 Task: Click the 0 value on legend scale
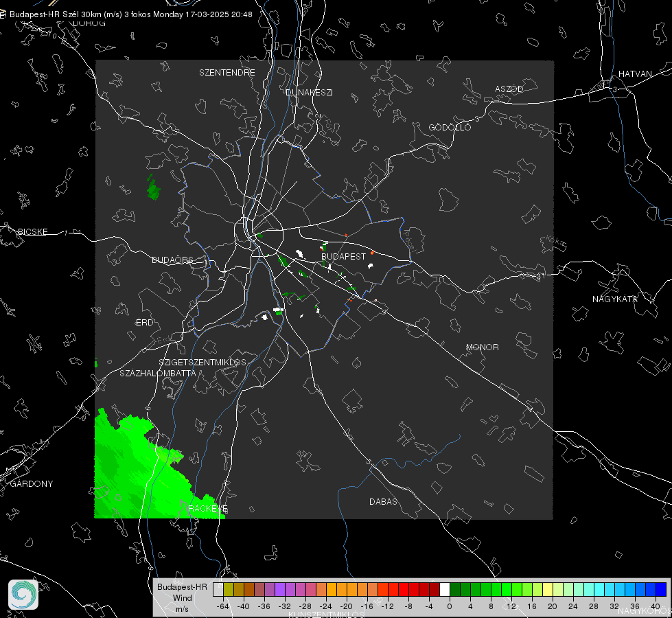click(450, 606)
